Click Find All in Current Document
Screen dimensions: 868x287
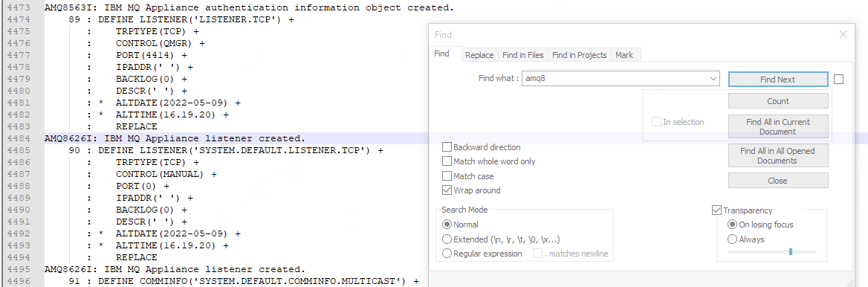(778, 127)
